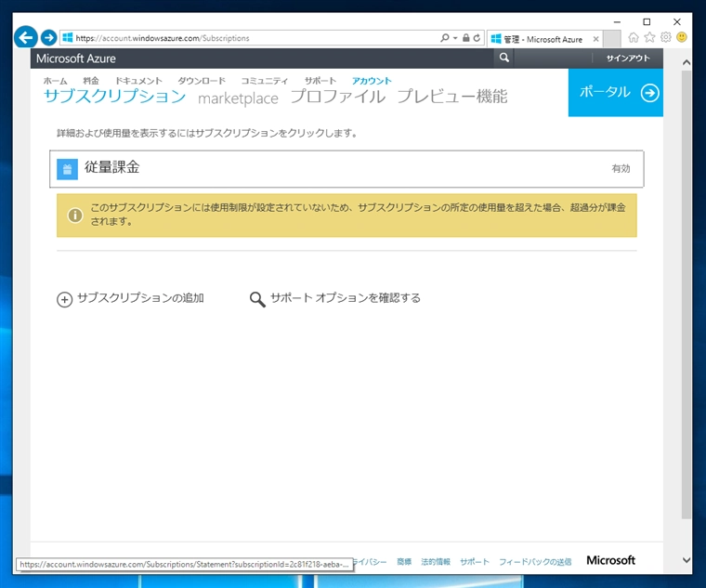Open the ポータル portal button
The width and height of the screenshot is (706, 588).
pyautogui.click(x=616, y=92)
